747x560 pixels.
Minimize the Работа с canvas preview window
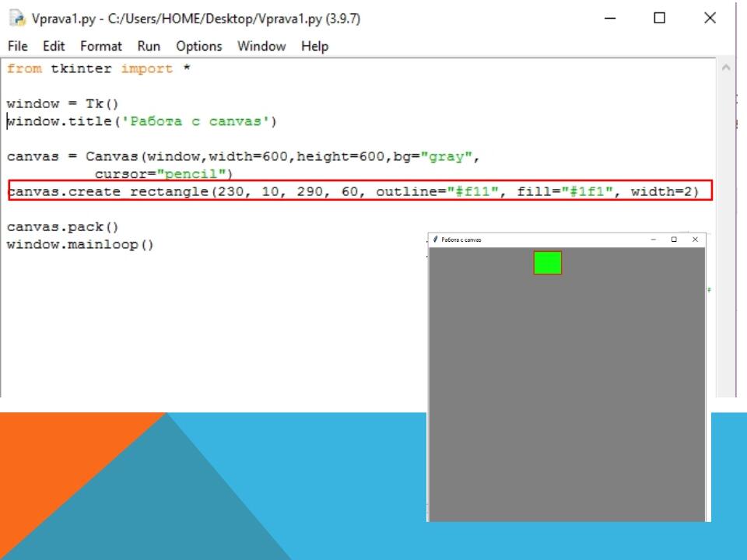[654, 240]
